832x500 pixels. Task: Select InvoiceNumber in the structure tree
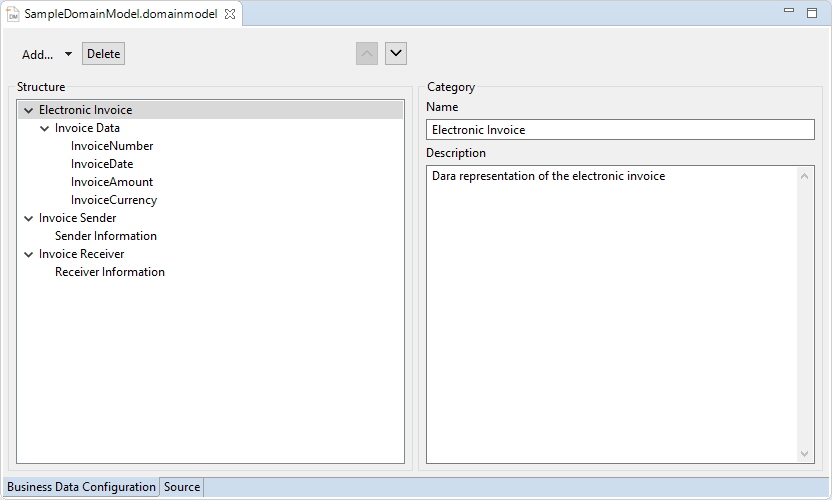[112, 146]
